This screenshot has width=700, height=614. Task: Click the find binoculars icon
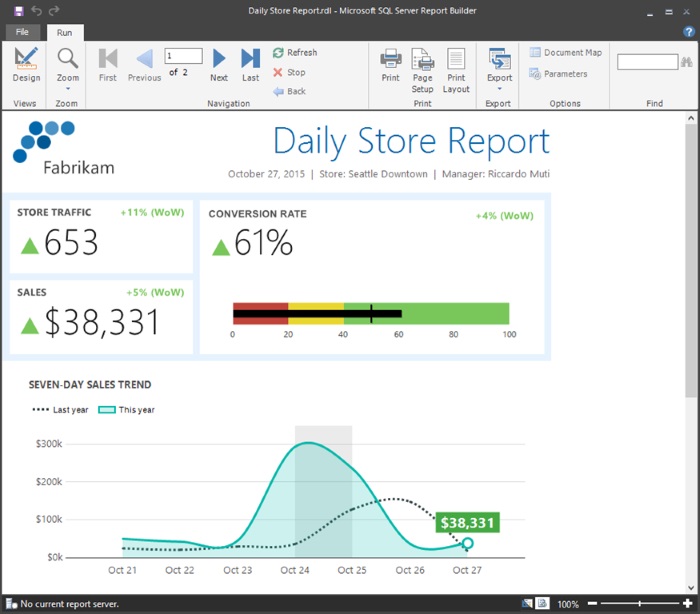(686, 62)
